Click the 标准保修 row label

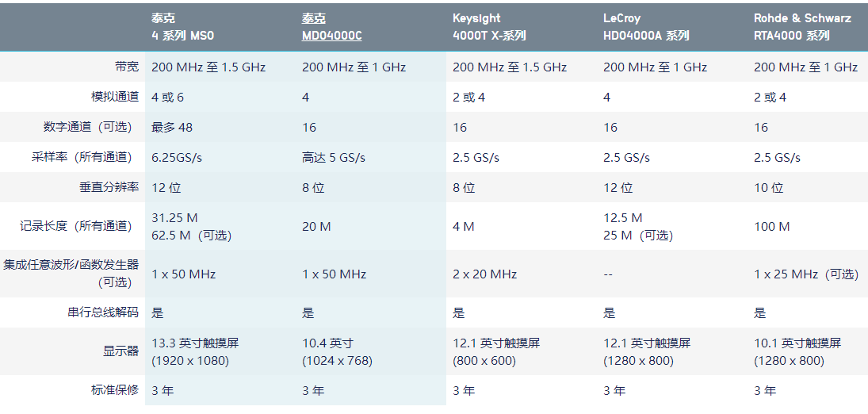(x=115, y=390)
